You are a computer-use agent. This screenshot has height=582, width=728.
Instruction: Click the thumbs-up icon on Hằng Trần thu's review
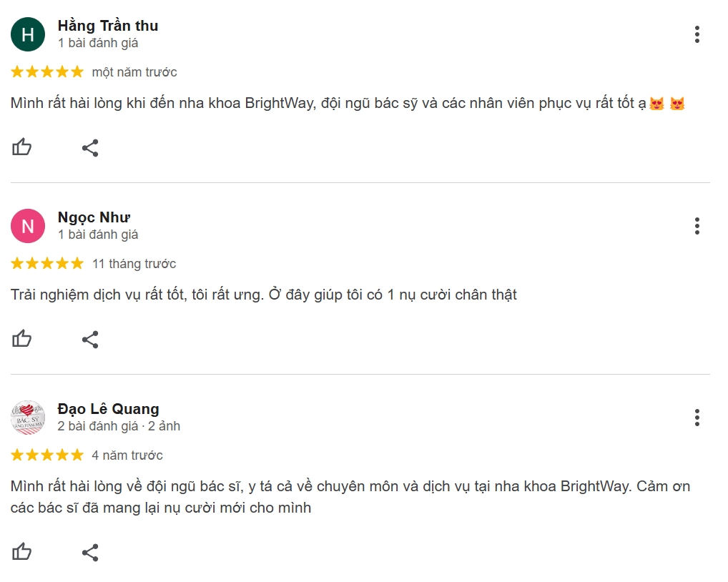(22, 147)
